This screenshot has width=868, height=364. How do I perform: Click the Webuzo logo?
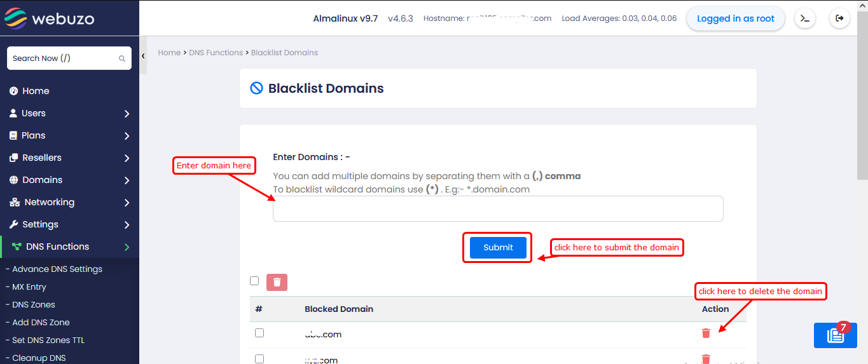(50, 18)
